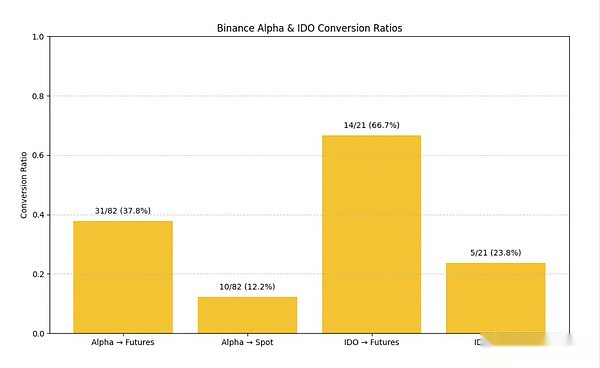Click the Alpha → Futures bar
Viewport: 600px width, 368px height.
pyautogui.click(x=123, y=277)
